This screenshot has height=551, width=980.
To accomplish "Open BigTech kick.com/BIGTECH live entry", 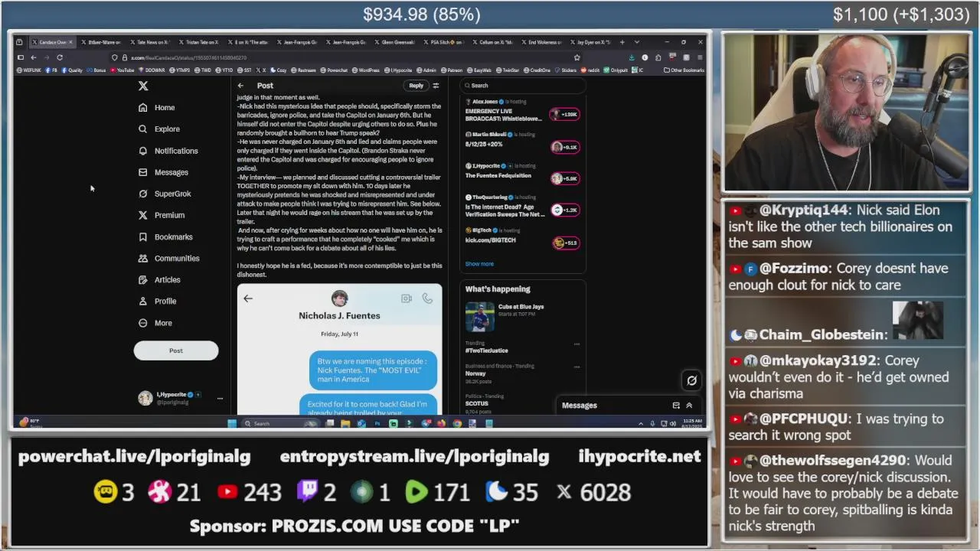I will click(522, 236).
